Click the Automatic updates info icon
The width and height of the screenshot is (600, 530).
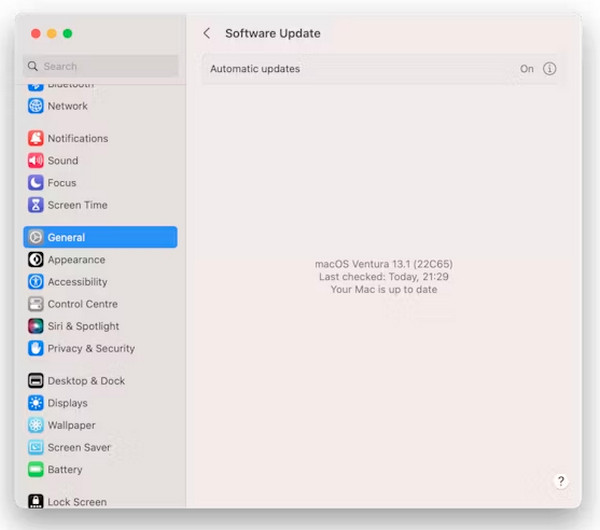point(549,69)
